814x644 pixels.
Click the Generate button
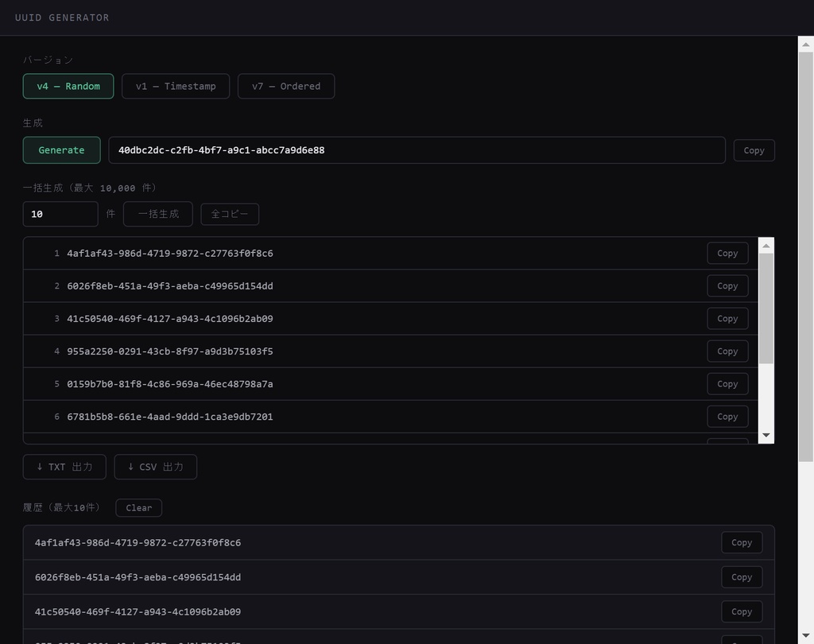(61, 150)
